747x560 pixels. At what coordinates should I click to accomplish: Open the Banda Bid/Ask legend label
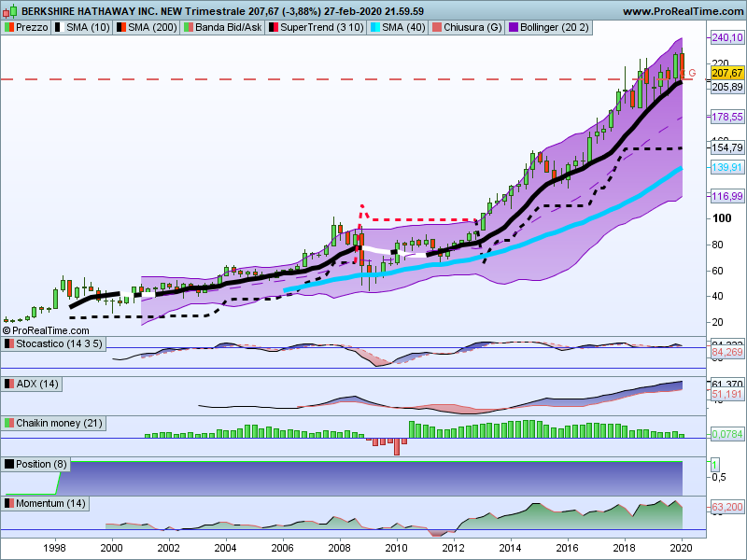(228, 28)
